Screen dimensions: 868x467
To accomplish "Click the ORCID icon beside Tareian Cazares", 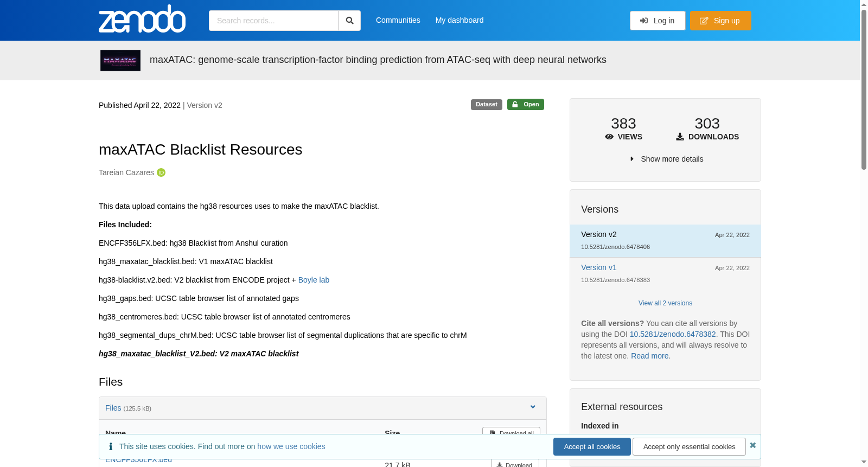I will tap(161, 172).
